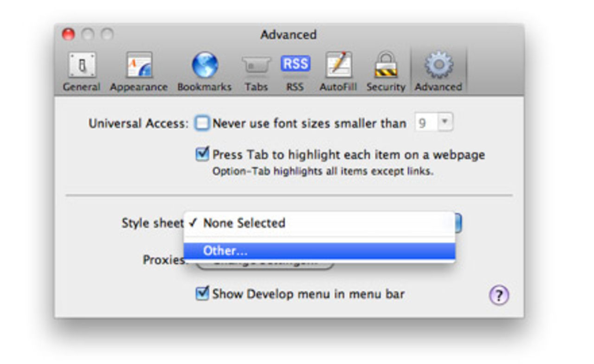Click the gray zoom window button
The height and width of the screenshot is (364, 594).
[107, 34]
